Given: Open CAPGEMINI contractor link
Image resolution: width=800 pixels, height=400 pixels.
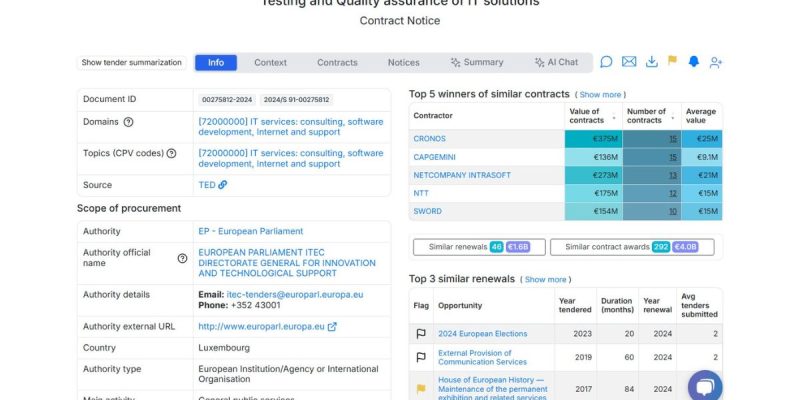Looking at the screenshot, I should click(435, 157).
